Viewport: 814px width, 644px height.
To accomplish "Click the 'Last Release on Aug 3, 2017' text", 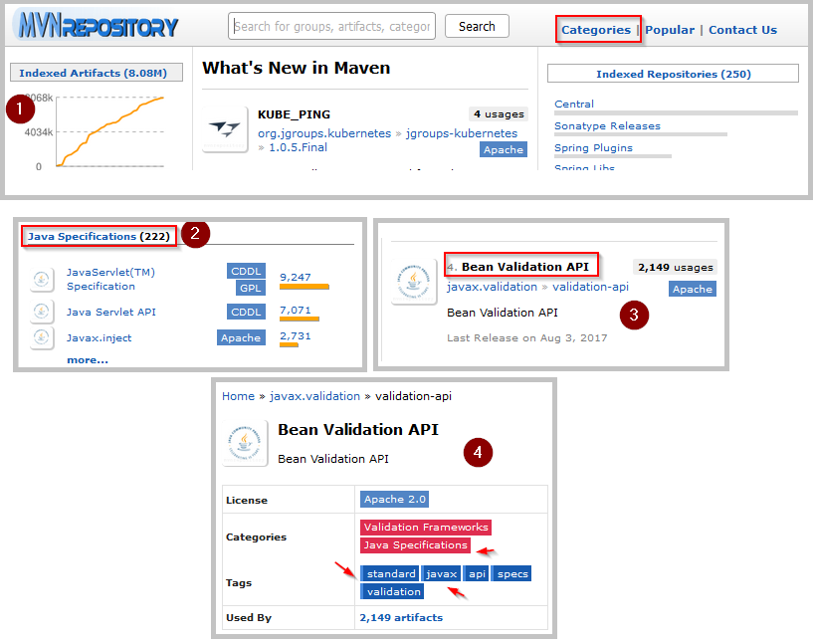I will 527,338.
